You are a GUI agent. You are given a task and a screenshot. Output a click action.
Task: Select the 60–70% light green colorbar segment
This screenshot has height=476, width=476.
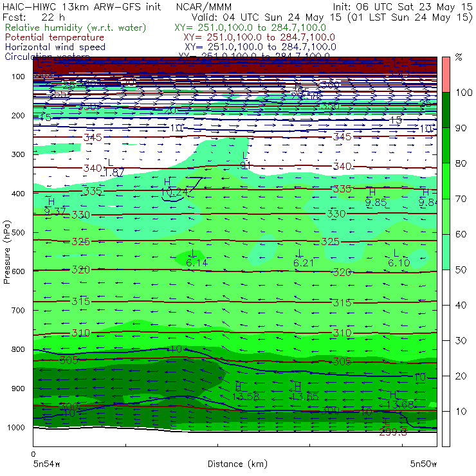tap(446, 216)
